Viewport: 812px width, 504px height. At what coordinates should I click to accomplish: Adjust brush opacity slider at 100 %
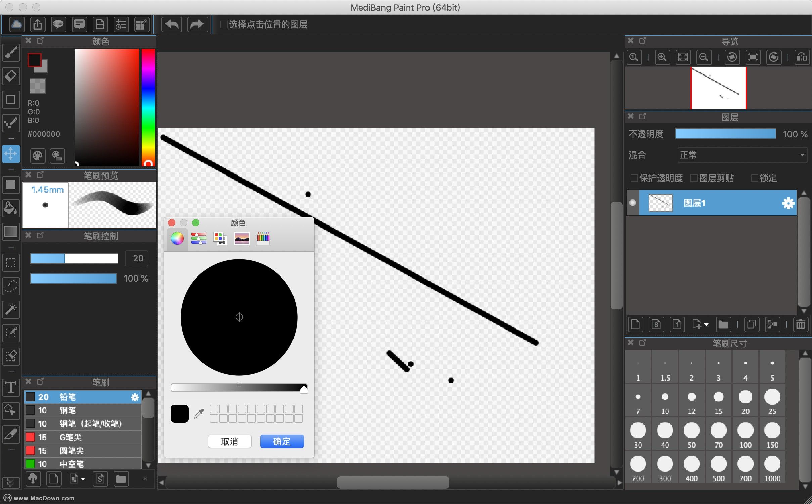pyautogui.click(x=74, y=279)
